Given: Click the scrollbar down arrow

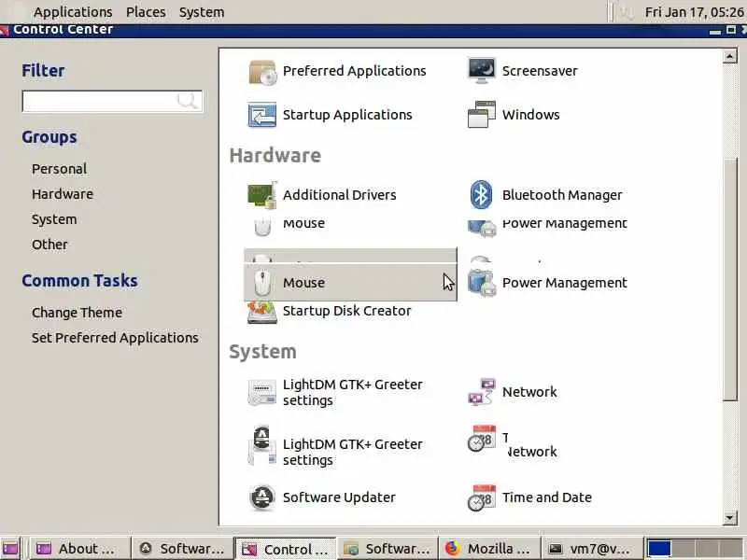Looking at the screenshot, I should click(730, 518).
